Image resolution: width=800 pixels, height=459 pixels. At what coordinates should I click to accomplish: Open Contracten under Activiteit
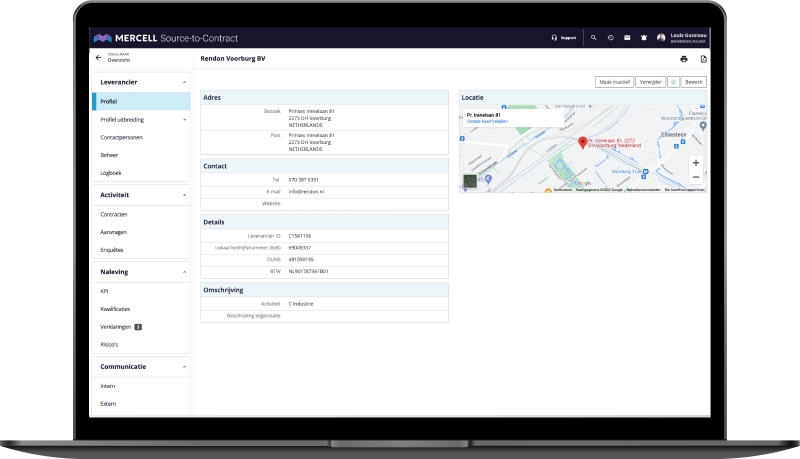114,215
